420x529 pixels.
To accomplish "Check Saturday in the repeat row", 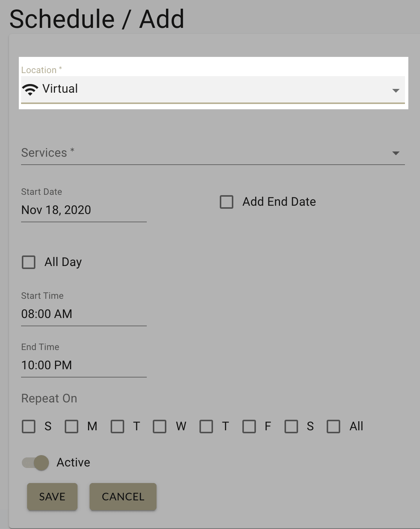I will click(x=292, y=427).
